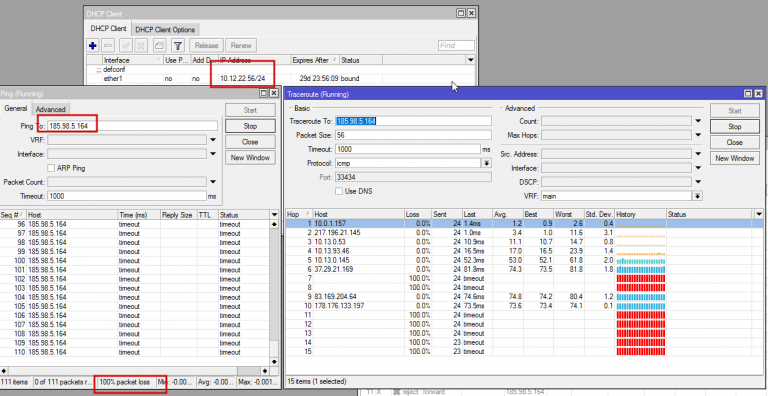Click the vertical scrollbar in Ping results
Viewport: 768px width, 396px height.
274,294
